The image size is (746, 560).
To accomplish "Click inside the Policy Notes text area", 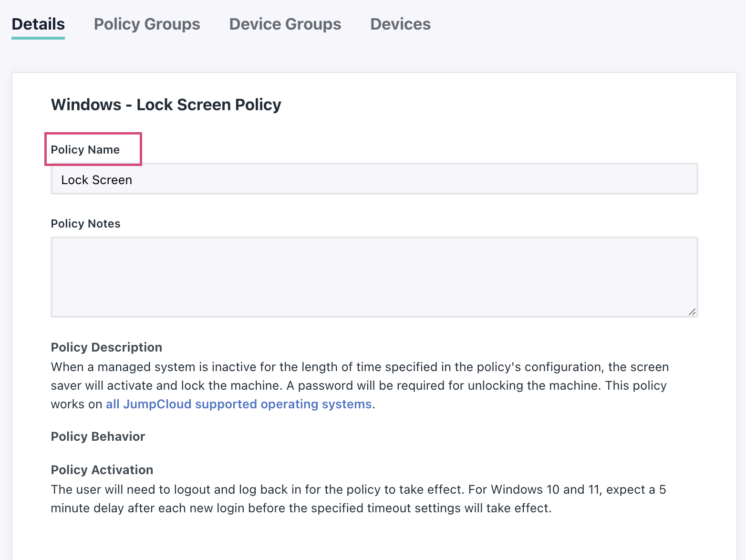I will tap(374, 277).
